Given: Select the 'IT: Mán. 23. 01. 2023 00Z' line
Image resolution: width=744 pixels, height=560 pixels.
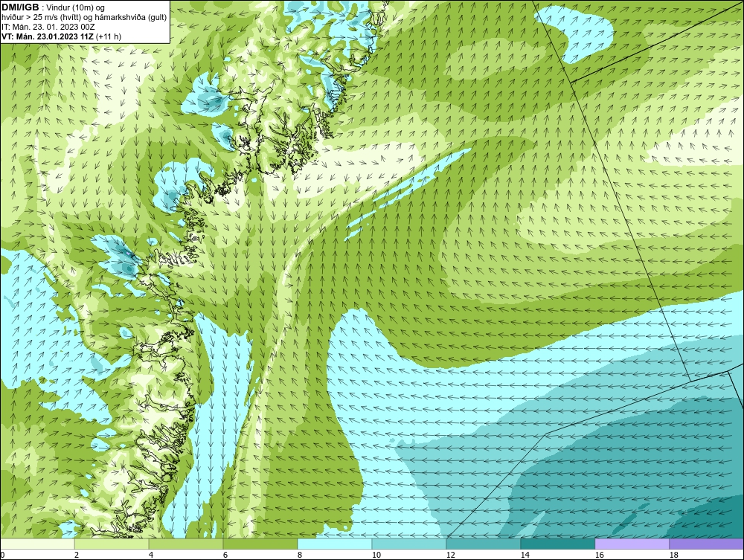Looking at the screenshot, I should tap(48, 27).
